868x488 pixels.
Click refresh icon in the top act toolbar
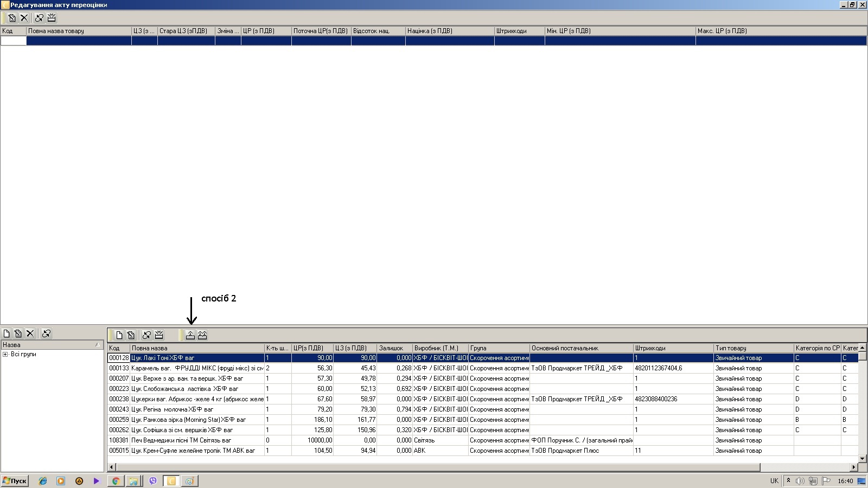pos(39,18)
